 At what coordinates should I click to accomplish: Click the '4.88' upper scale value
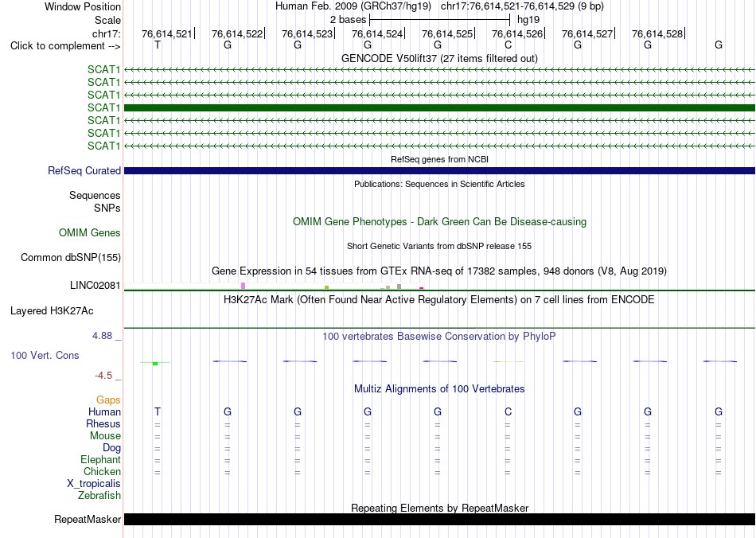102,336
